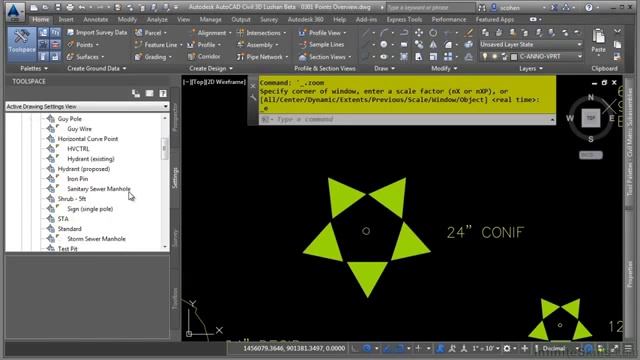Open Active Drawing Settings View dropdown
This screenshot has width=640, height=360.
(x=87, y=107)
